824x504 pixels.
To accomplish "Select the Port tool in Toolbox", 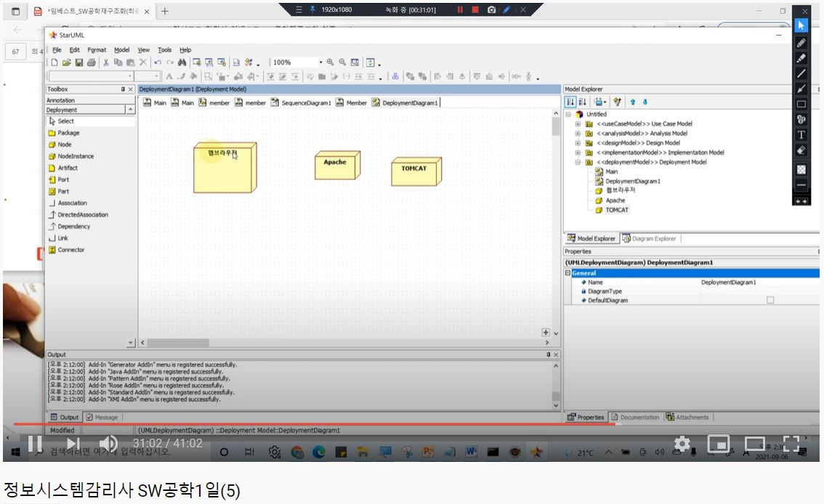I will (x=59, y=179).
